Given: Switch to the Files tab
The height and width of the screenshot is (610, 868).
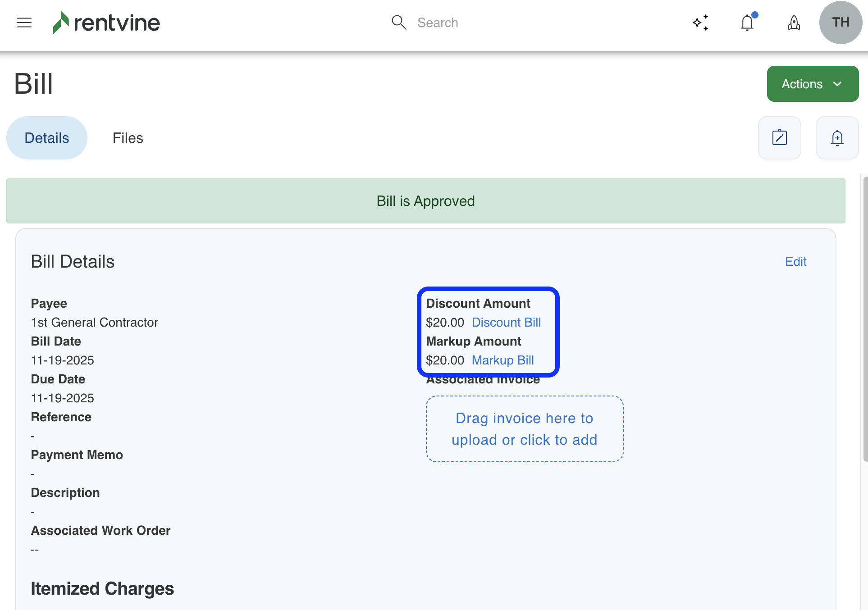Looking at the screenshot, I should click(128, 138).
